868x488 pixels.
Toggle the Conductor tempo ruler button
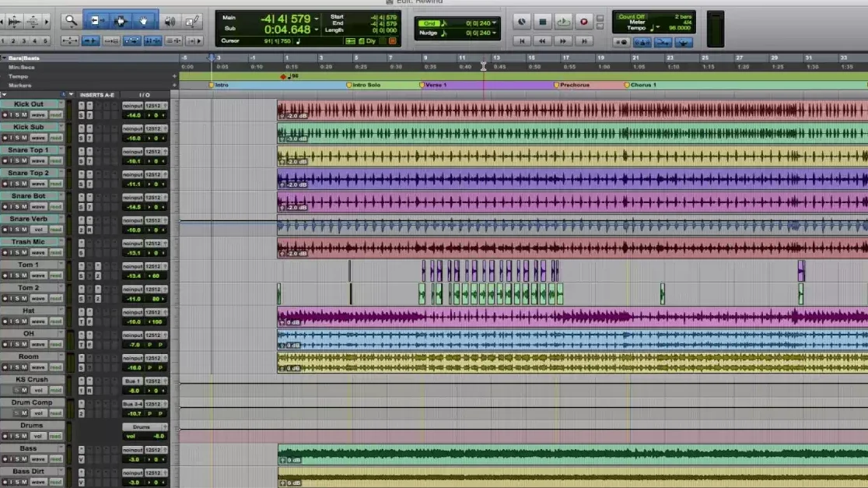pyautogui.click(x=684, y=42)
